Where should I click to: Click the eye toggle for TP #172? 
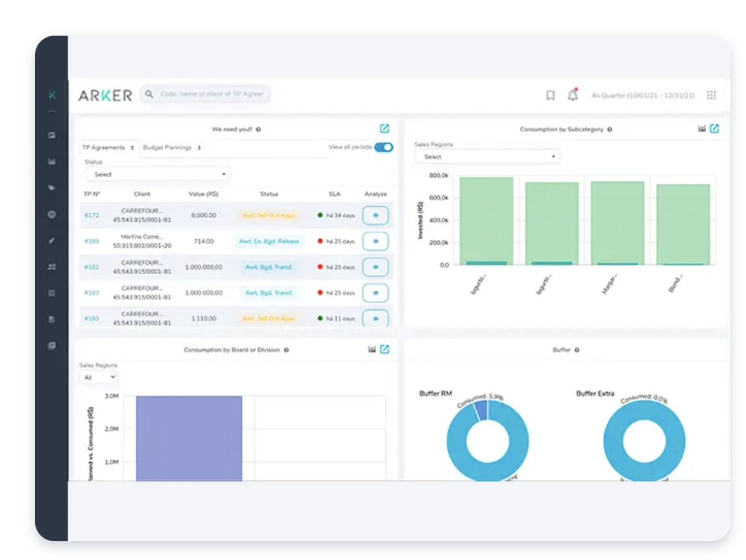(375, 215)
